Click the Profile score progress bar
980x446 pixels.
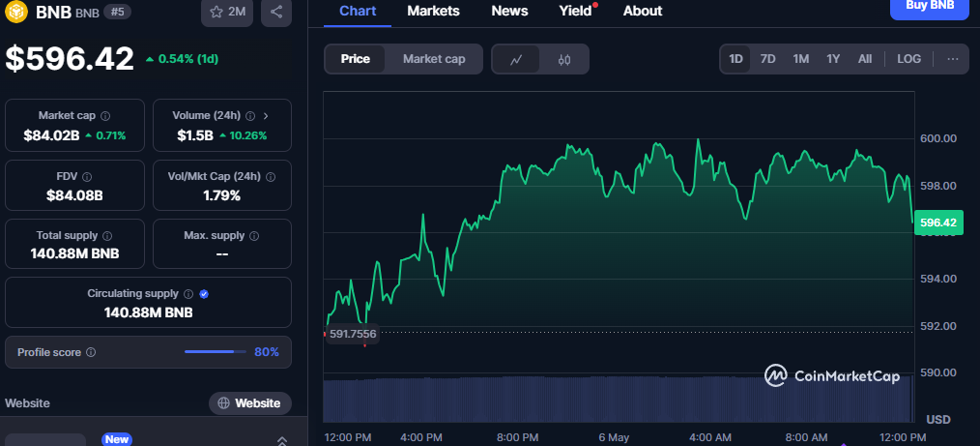[x=215, y=351]
